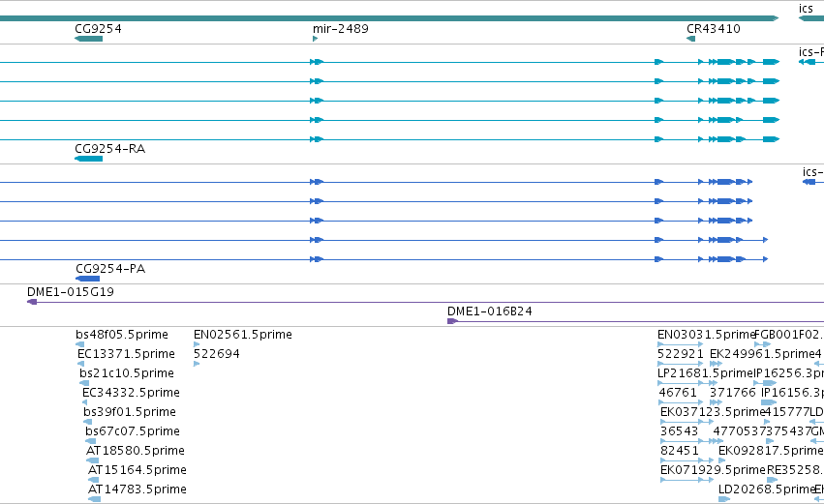The height and width of the screenshot is (504, 824).
Task: Select the EK249961.5prime EST arrows
Action: [717, 364]
